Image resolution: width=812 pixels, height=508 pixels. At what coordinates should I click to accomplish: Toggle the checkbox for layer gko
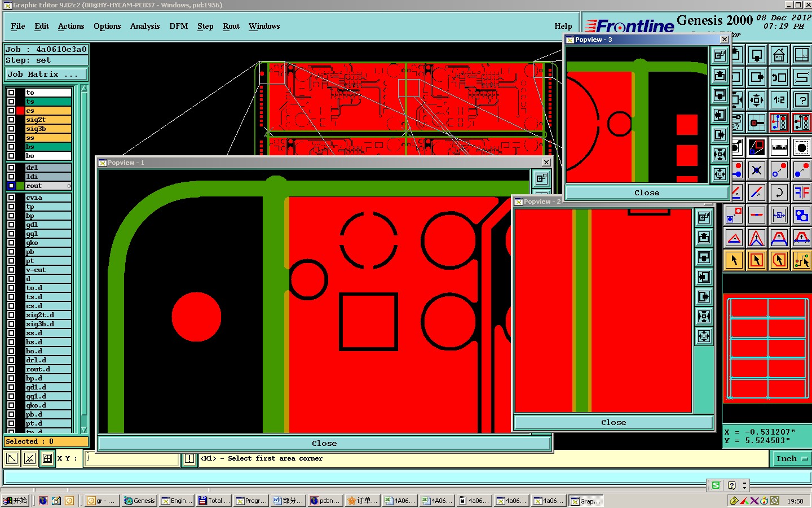(11, 243)
